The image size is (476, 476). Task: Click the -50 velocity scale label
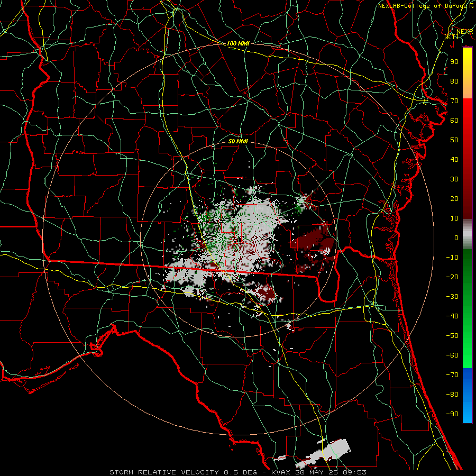coord(452,336)
